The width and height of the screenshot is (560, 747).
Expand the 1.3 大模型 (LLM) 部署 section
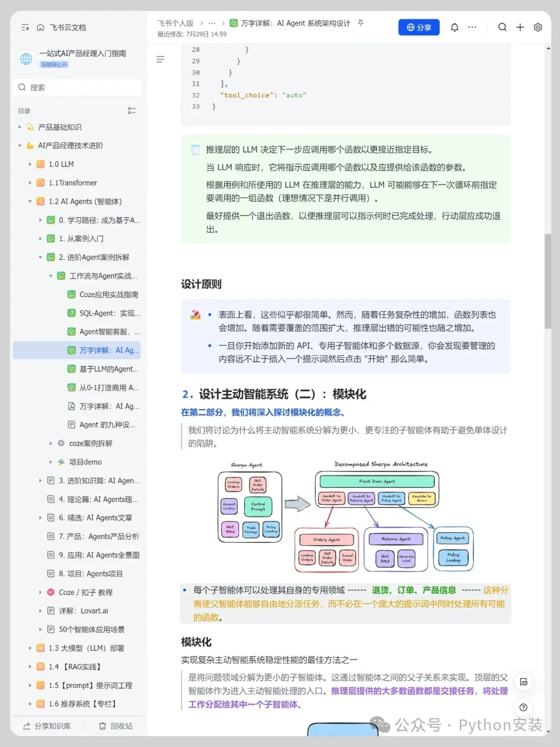[30, 648]
